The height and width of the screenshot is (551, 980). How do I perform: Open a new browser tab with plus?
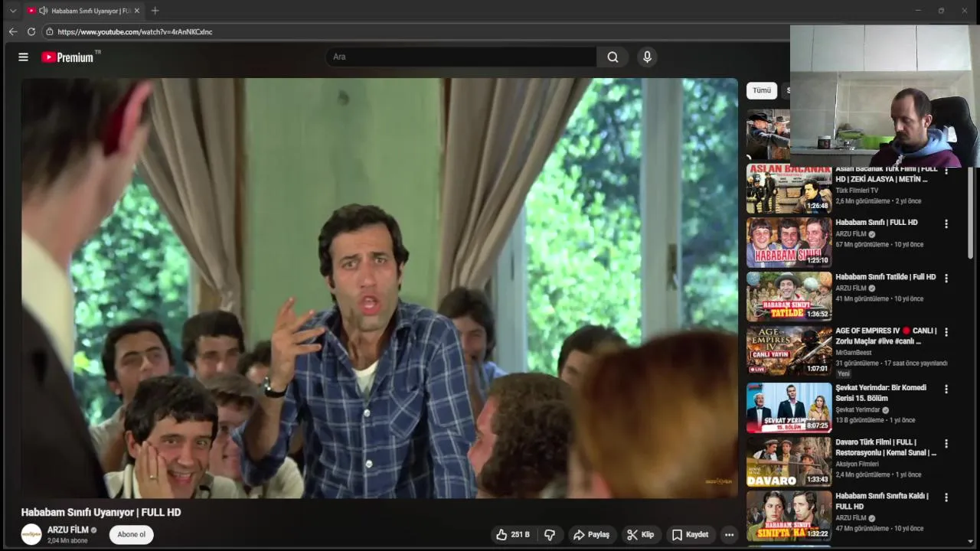click(155, 11)
